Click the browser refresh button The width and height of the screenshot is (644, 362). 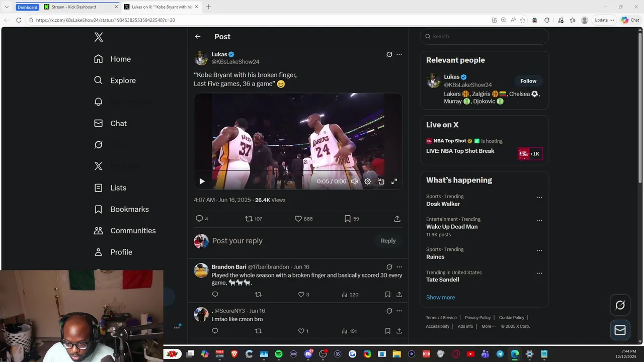(x=19, y=20)
